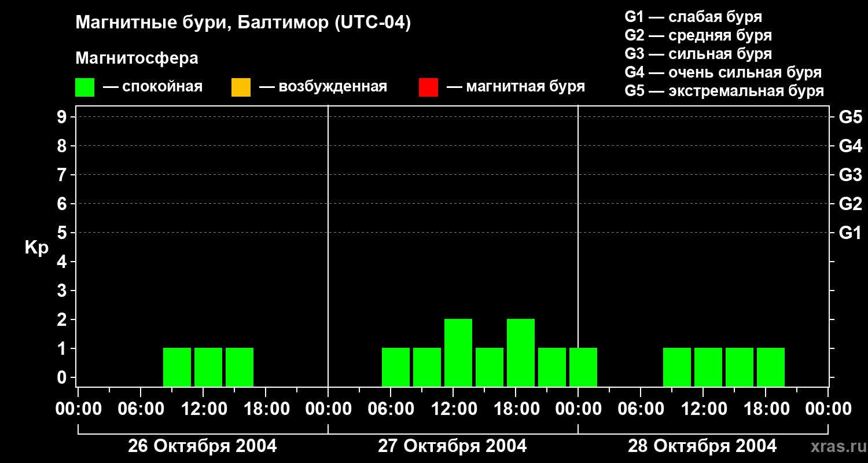Click the '18:00' time label under 28 October
The height and width of the screenshot is (463, 868).
coord(766,409)
